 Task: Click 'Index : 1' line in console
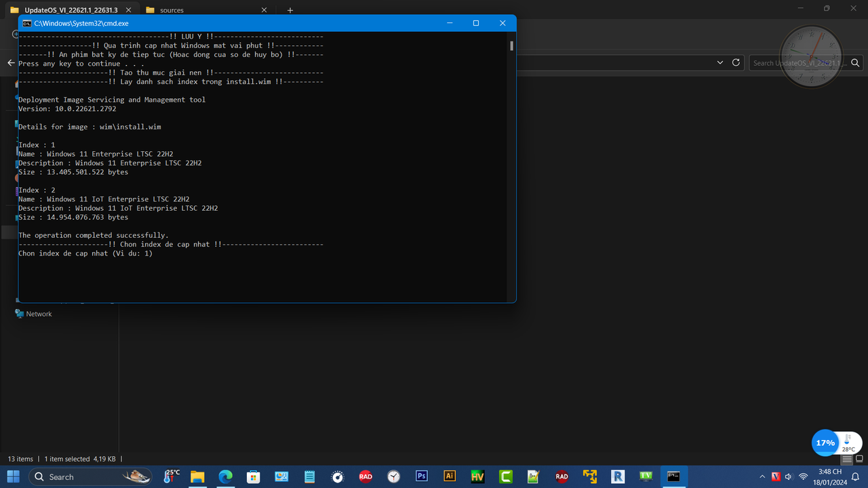(37, 145)
